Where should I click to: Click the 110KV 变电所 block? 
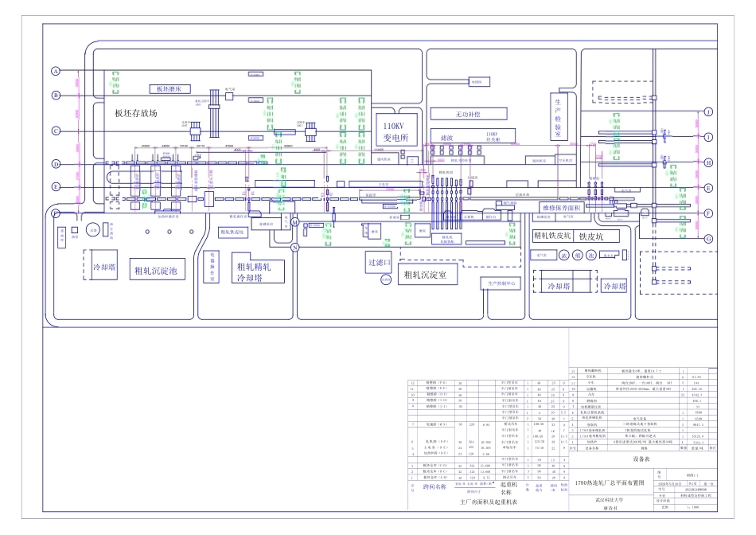coord(396,131)
